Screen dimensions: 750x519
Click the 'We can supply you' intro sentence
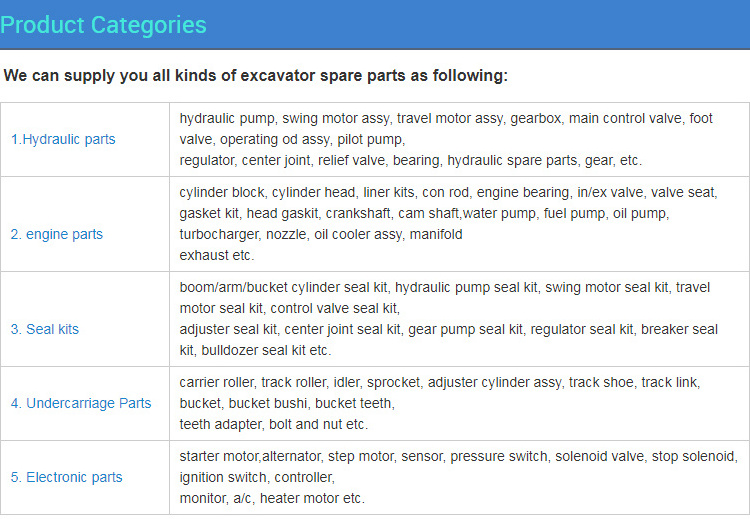pos(256,75)
